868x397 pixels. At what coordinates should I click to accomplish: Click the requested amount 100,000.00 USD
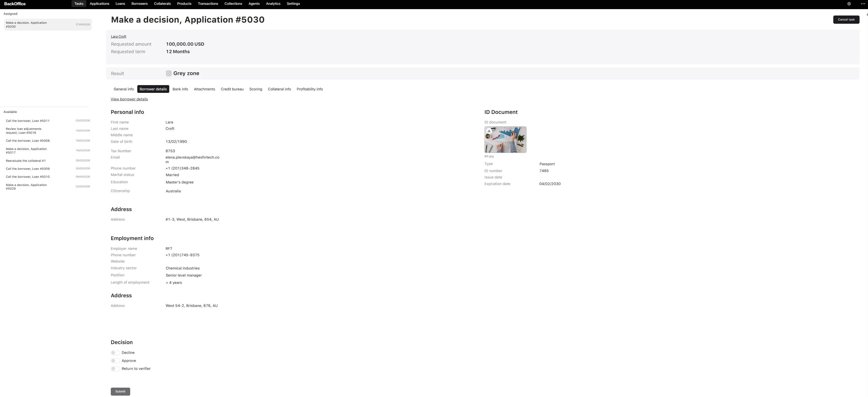[x=185, y=44]
